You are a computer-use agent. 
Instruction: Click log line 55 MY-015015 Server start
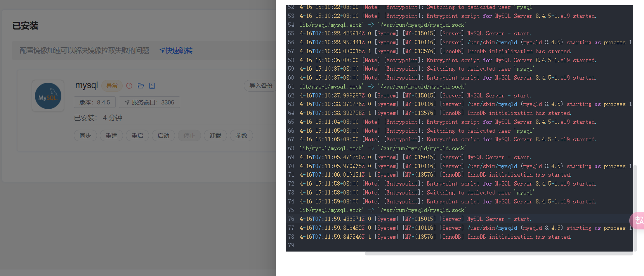[415, 34]
